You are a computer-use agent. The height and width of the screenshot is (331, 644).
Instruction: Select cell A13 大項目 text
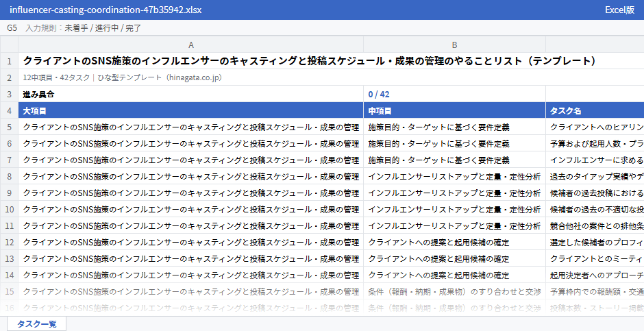(191, 258)
